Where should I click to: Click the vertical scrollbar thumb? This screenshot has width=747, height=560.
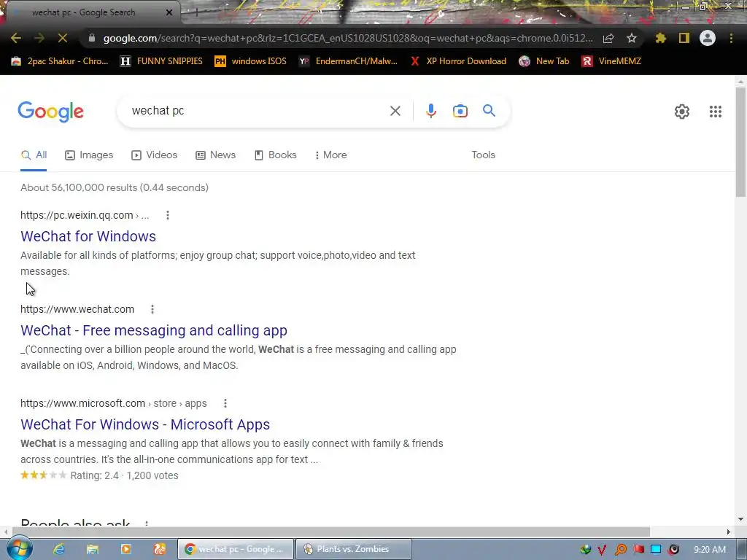click(x=740, y=142)
